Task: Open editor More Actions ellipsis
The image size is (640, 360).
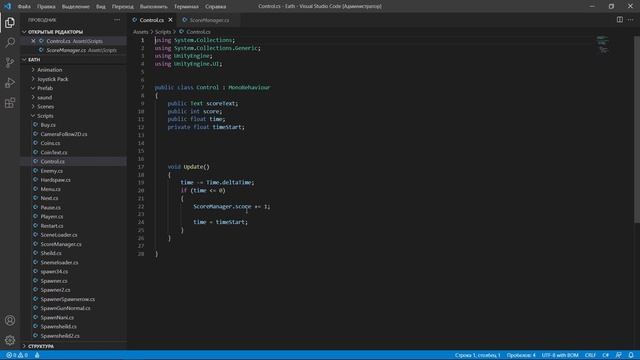Action: click(631, 20)
